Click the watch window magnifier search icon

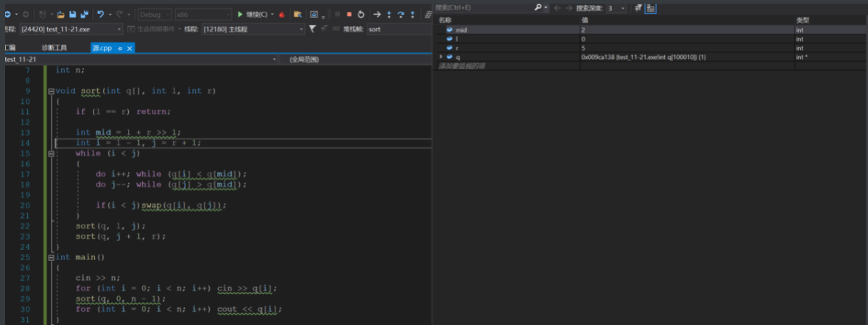click(x=537, y=8)
